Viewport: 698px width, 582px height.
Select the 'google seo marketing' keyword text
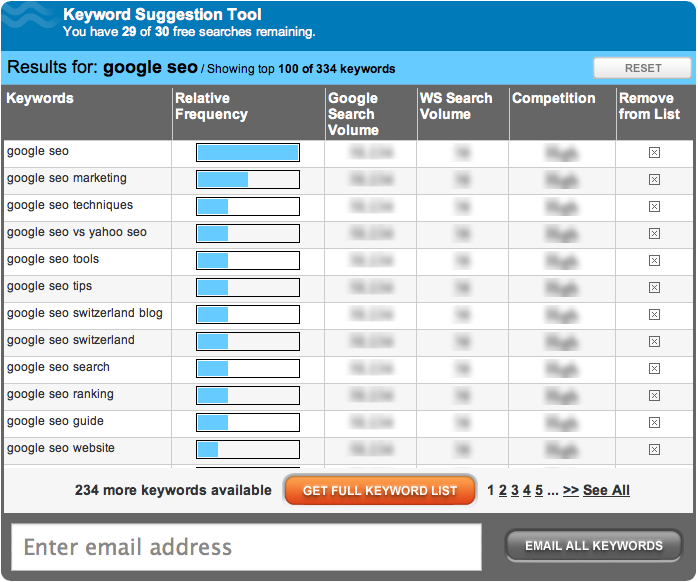tap(67, 178)
